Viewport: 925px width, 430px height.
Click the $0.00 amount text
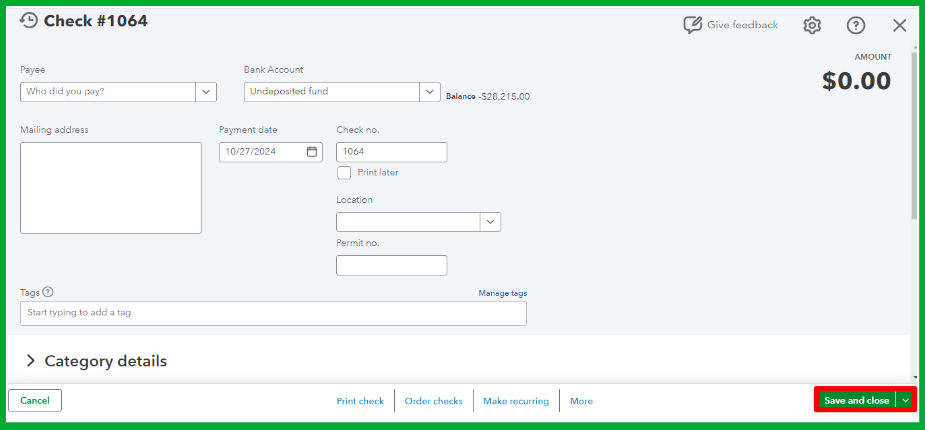coord(857,81)
